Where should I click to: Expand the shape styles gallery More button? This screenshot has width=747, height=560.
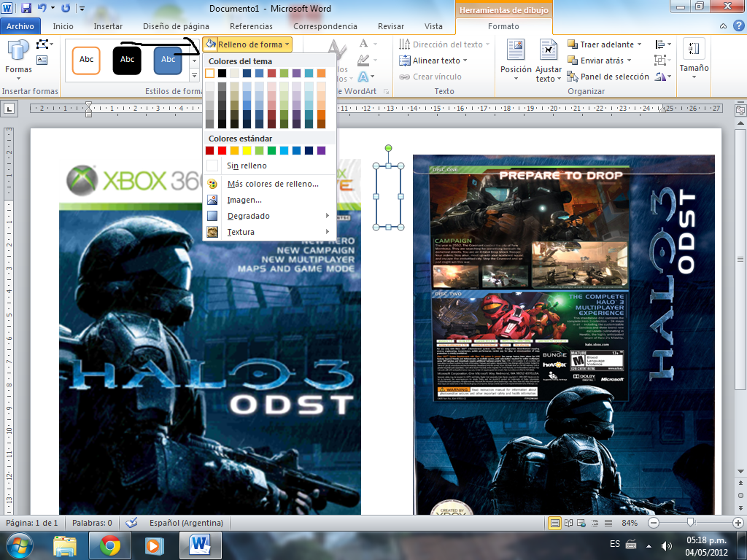tap(194, 76)
